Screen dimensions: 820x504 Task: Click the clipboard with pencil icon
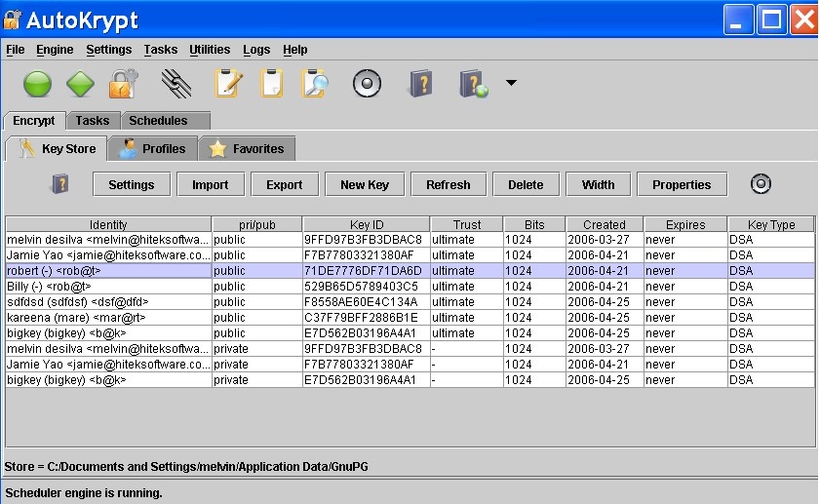coord(228,84)
